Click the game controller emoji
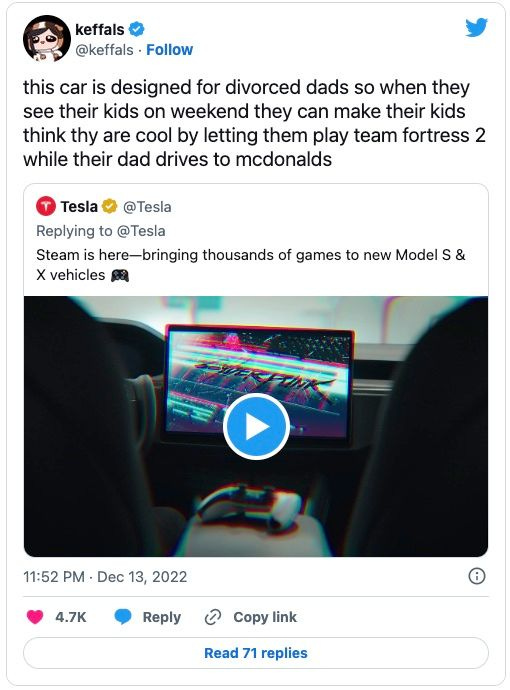This screenshot has height=690, width=510. click(120, 275)
